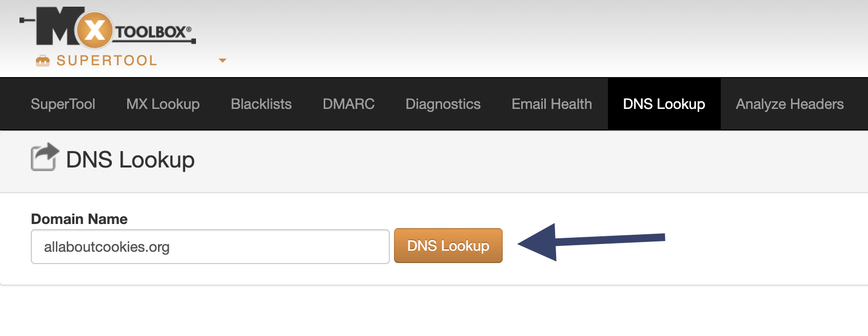Navigate to the Blacklists checker
Image resolution: width=868 pixels, height=336 pixels.
coord(261,104)
